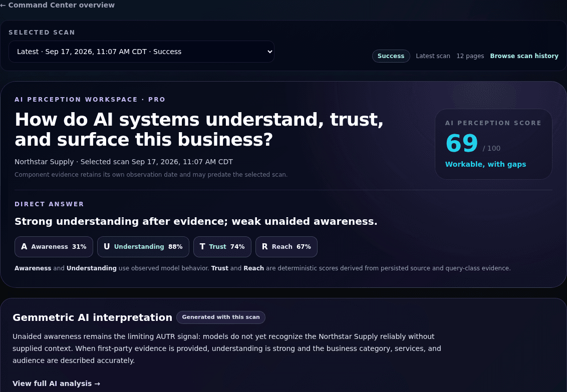Click the 'Workable, with gaps' label
The image size is (567, 392).
point(485,164)
